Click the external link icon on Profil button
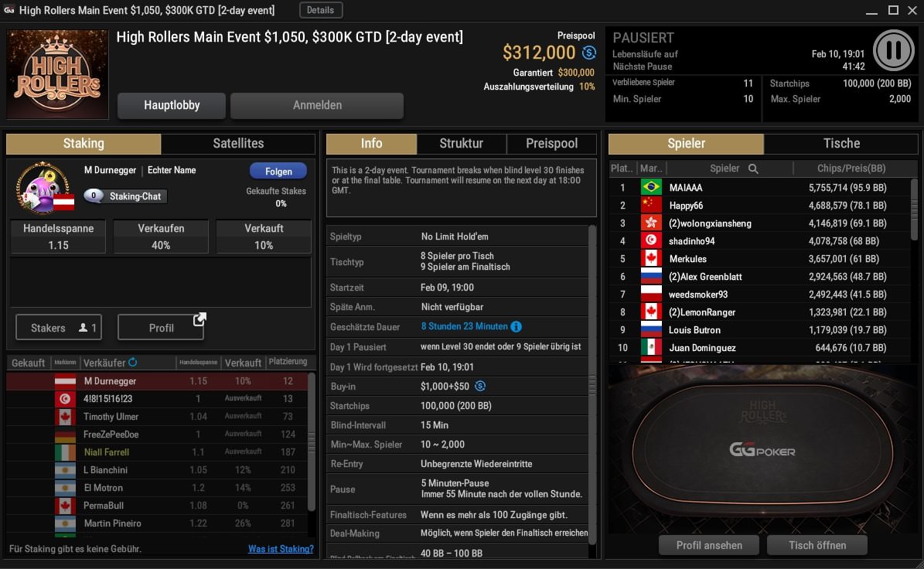This screenshot has height=569, width=924. [199, 319]
